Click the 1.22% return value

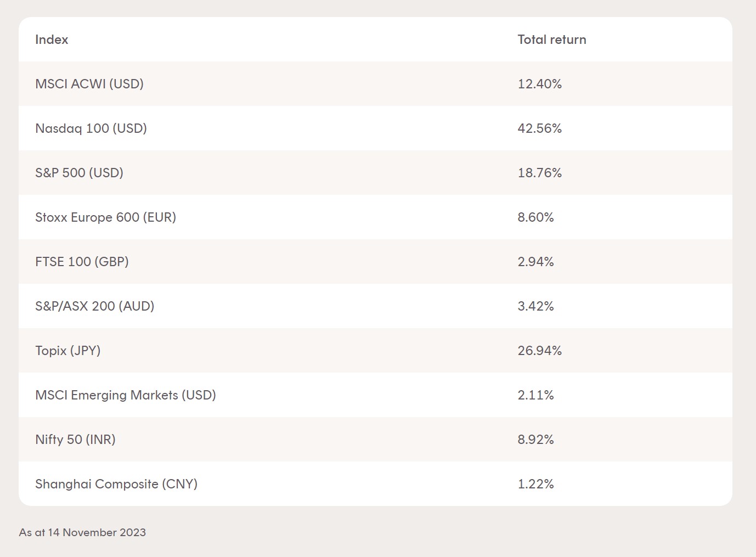(x=535, y=484)
